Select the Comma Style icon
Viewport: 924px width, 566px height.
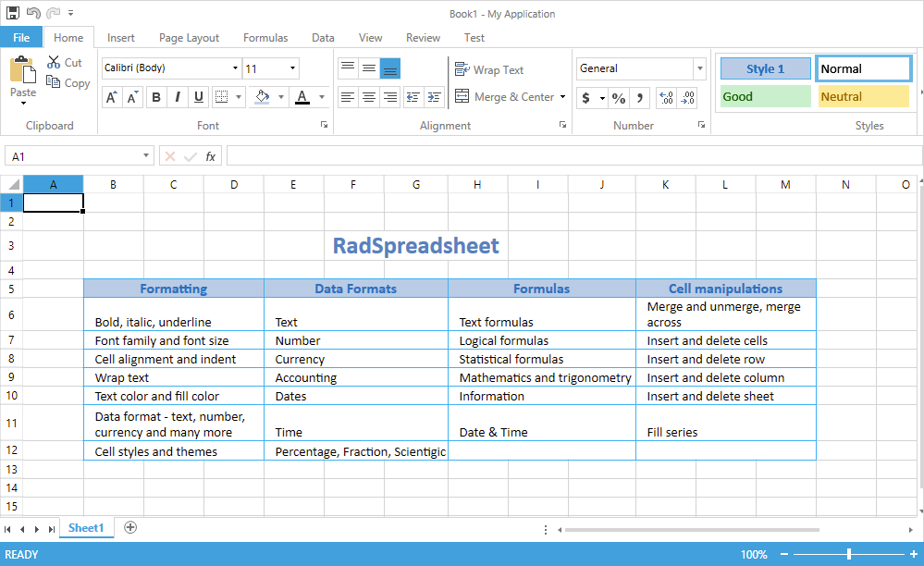point(638,96)
